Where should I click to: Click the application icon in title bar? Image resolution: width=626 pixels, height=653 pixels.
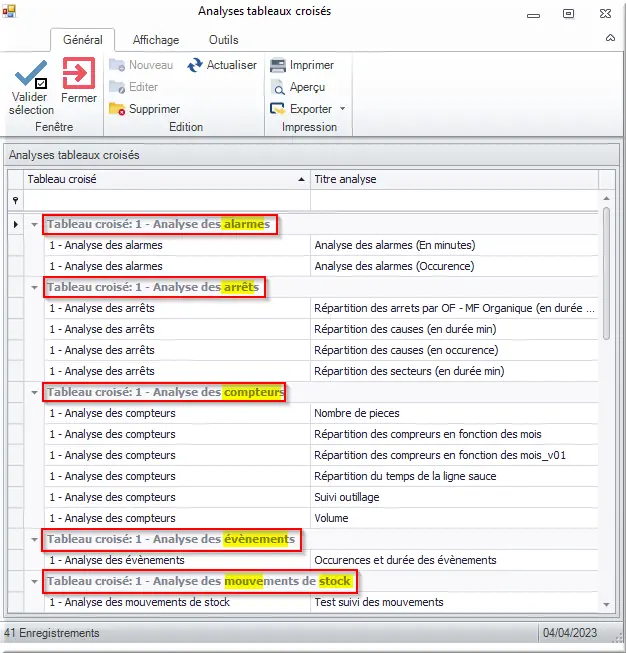tap(9, 11)
